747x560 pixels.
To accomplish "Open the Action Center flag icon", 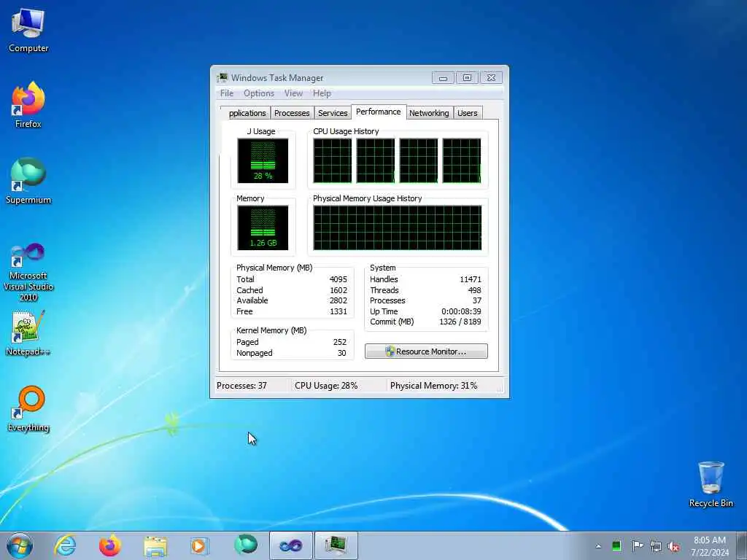I will point(637,546).
